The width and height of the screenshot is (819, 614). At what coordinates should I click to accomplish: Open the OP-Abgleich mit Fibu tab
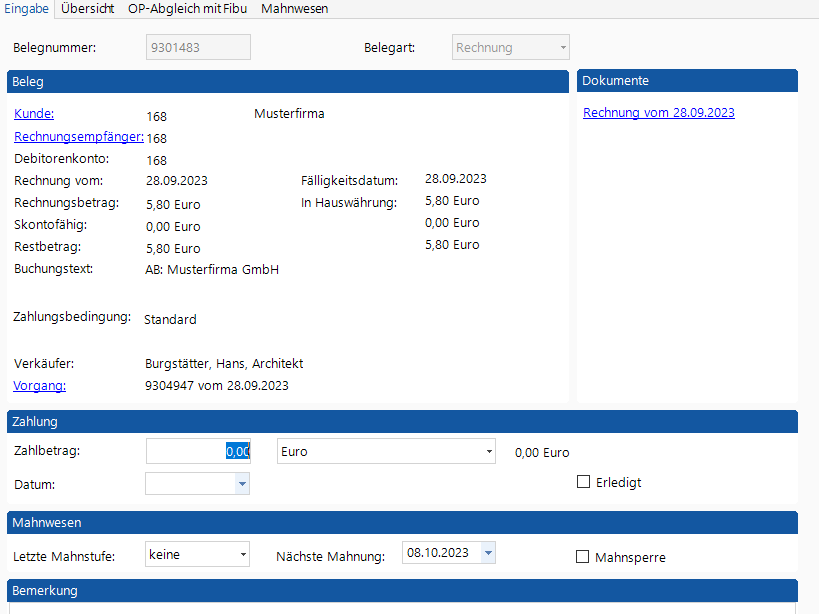pos(187,8)
